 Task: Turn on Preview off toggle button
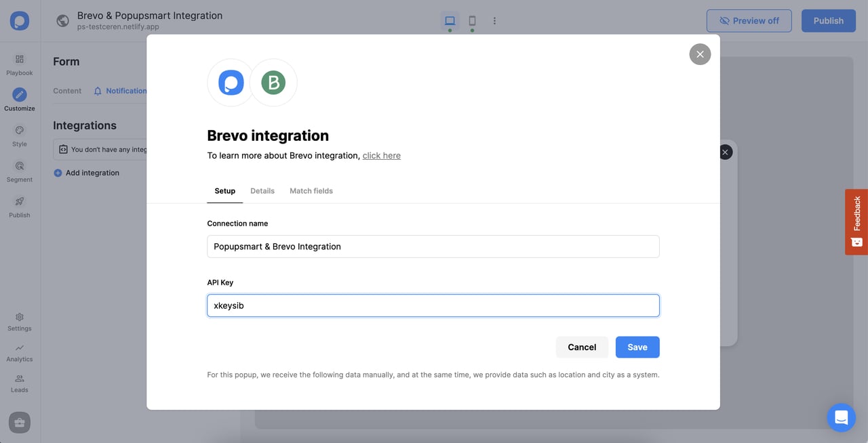tap(749, 20)
